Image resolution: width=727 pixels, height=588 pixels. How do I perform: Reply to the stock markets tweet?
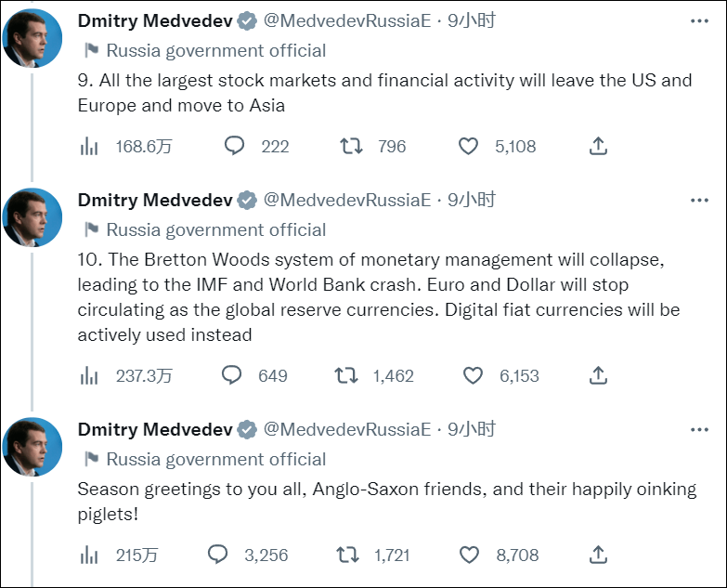[235, 146]
